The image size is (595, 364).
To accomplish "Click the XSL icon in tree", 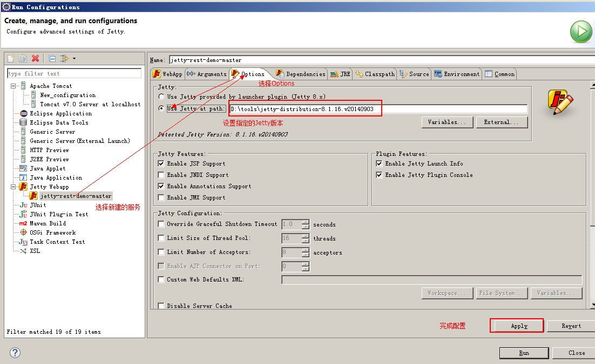I will click(x=24, y=251).
